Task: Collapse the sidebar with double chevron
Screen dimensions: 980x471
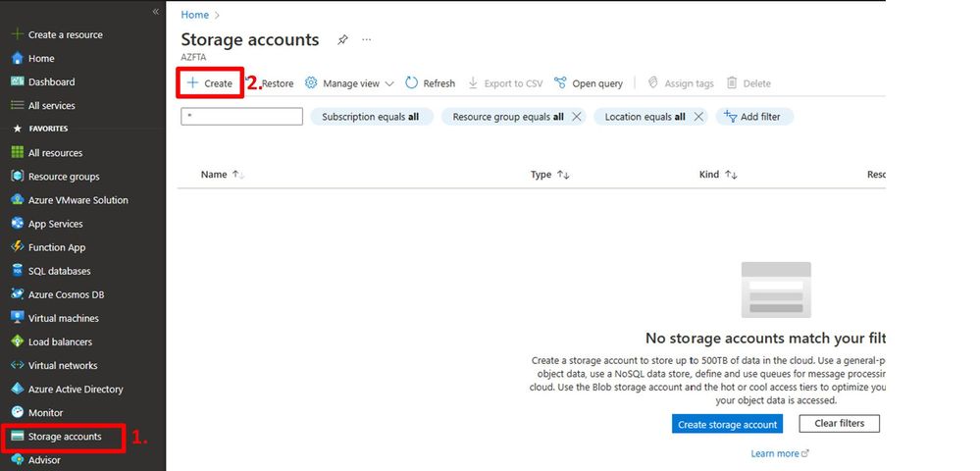Action: [x=156, y=12]
